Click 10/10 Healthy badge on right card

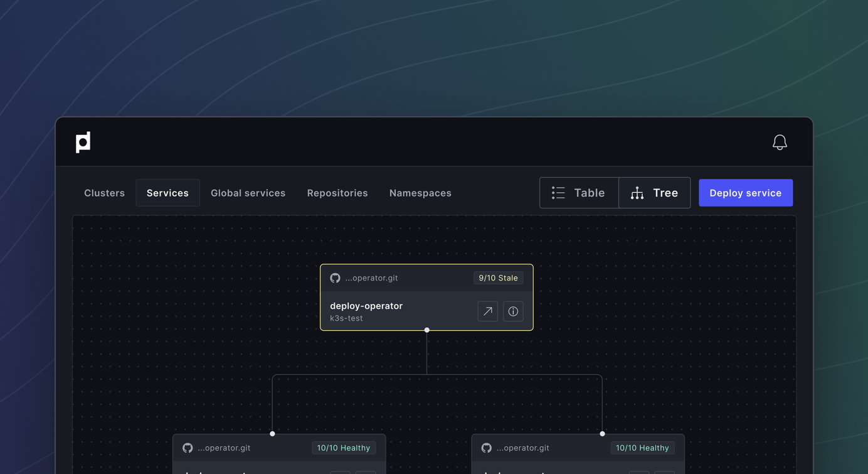pos(642,448)
